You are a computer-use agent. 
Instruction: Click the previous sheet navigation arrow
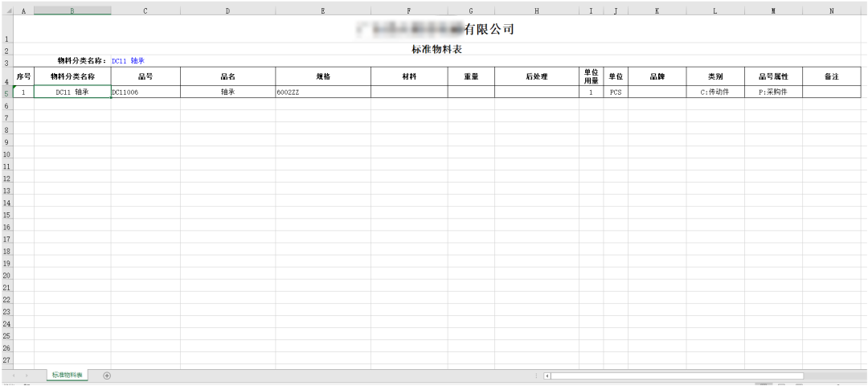point(14,376)
